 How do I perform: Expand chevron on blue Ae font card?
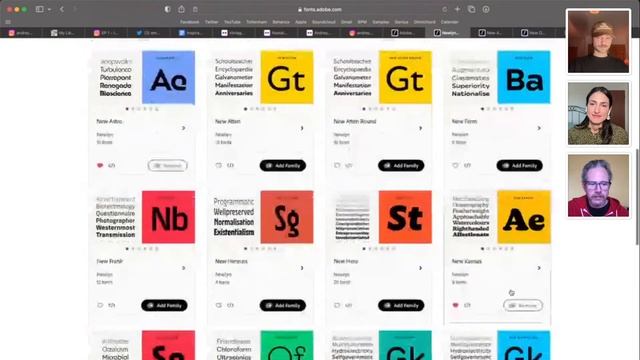click(184, 128)
